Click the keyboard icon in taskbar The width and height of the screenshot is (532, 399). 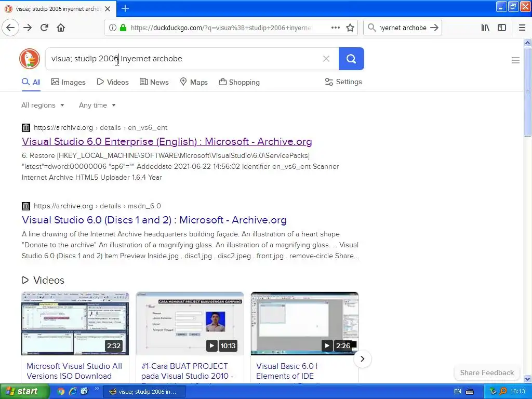coord(470,392)
